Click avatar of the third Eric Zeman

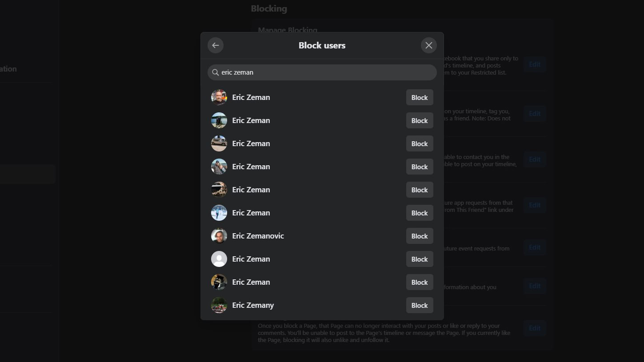point(219,144)
